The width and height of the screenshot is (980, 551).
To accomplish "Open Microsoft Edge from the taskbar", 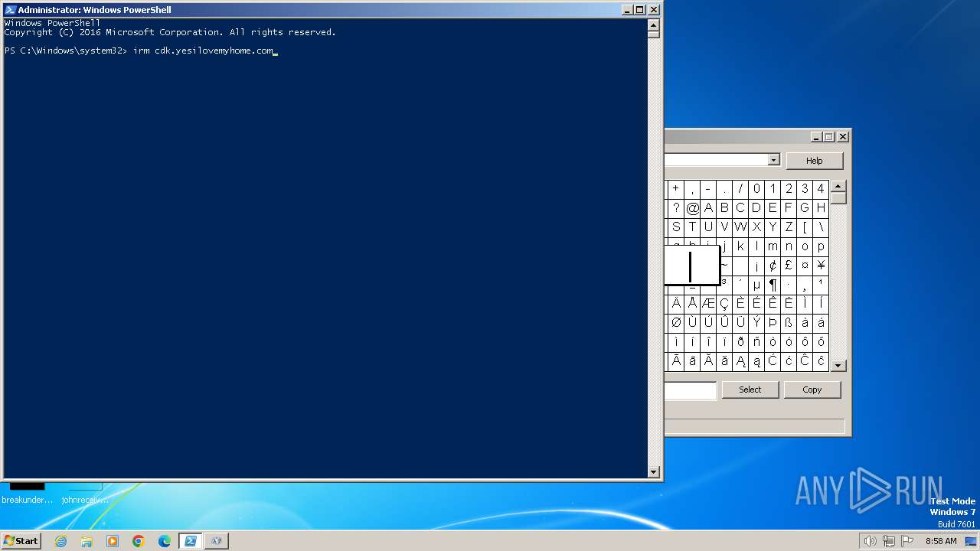I will click(x=165, y=541).
